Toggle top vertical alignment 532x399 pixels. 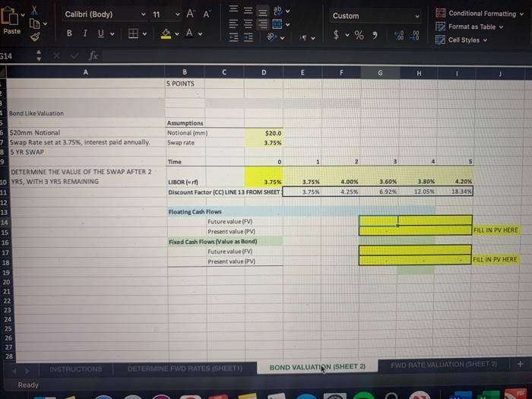[233, 8]
